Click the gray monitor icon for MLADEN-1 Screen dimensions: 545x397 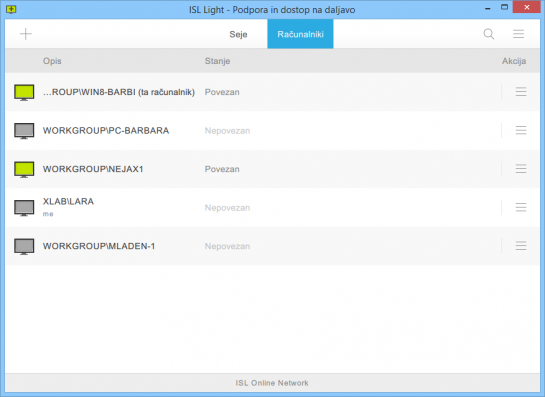24,247
